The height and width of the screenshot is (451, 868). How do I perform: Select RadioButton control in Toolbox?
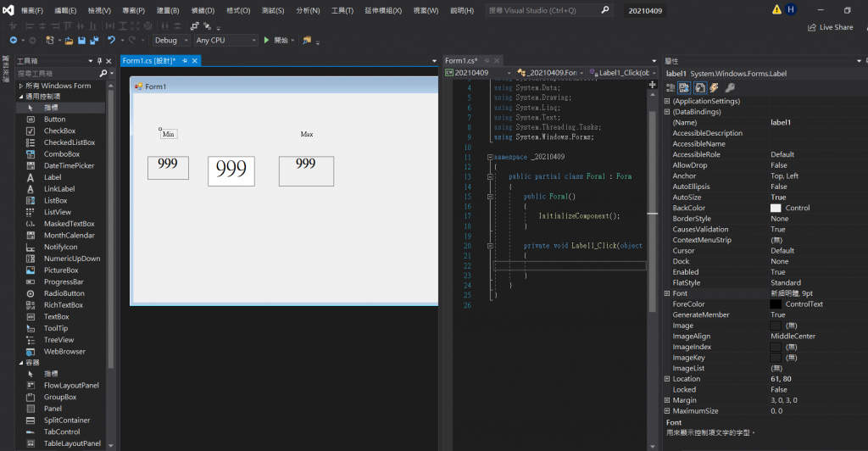tap(63, 293)
